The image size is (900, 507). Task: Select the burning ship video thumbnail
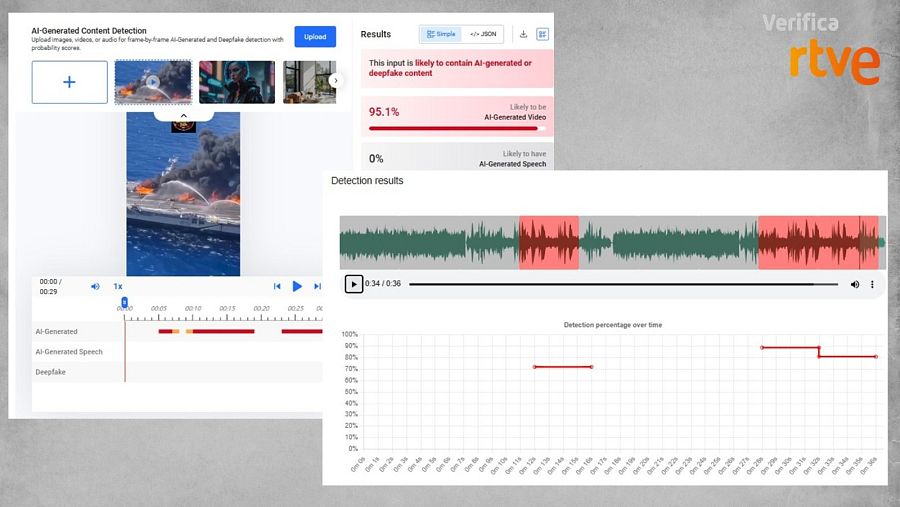pos(152,82)
